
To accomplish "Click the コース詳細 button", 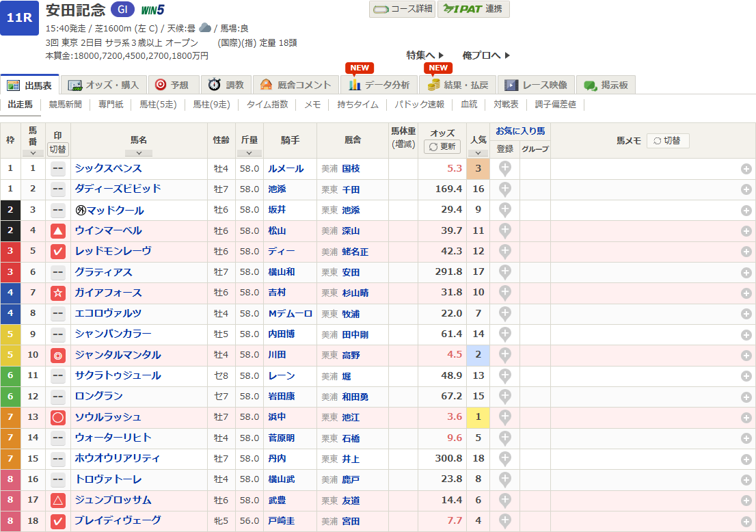I will pyautogui.click(x=402, y=9).
